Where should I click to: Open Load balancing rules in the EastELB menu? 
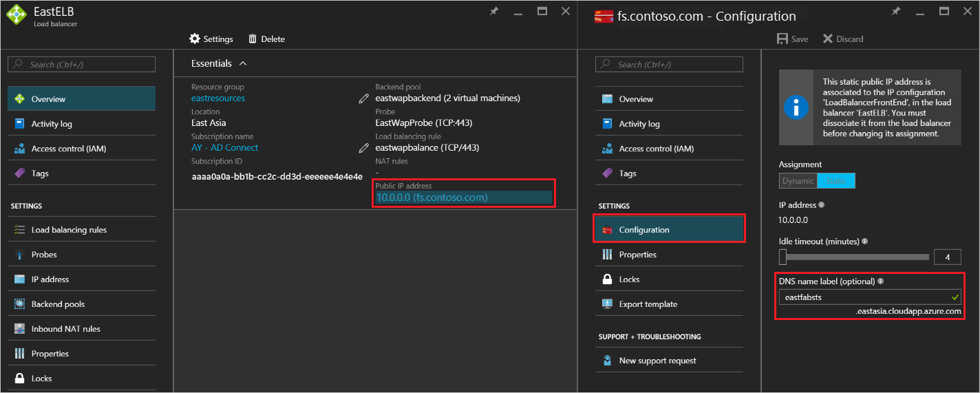click(x=81, y=230)
